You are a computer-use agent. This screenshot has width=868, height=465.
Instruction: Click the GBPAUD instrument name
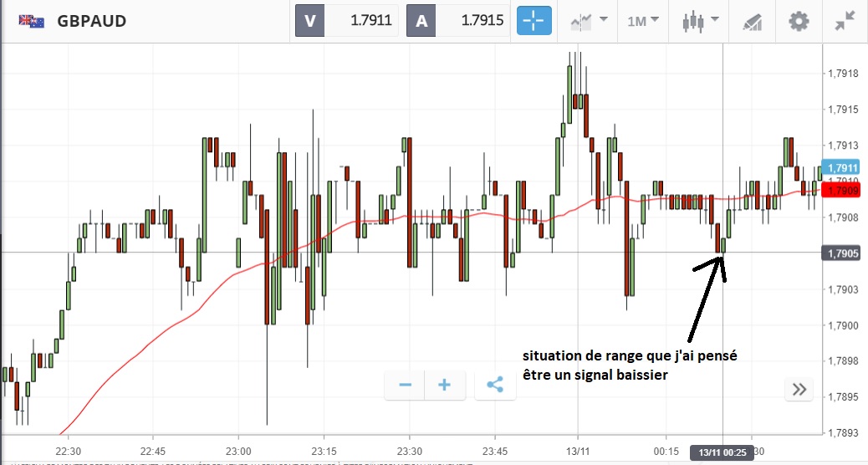click(x=92, y=21)
